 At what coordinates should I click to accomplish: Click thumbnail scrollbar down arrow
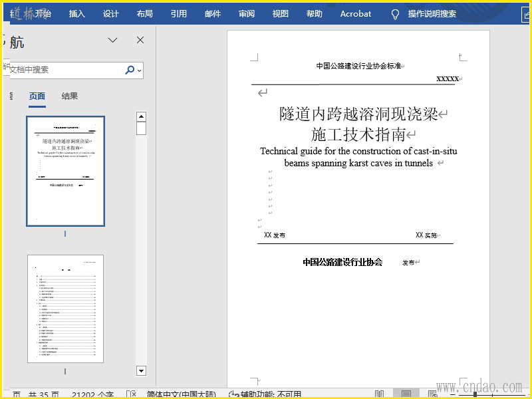141,370
